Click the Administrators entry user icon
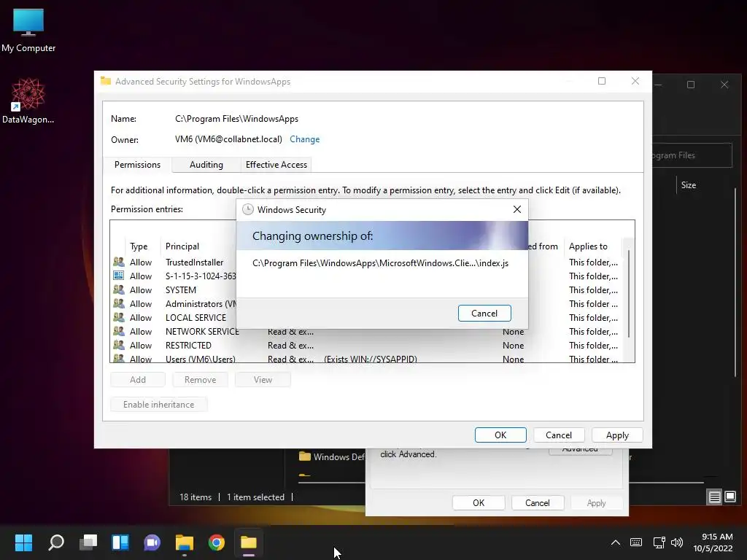Image resolution: width=747 pixels, height=560 pixels. [119, 303]
